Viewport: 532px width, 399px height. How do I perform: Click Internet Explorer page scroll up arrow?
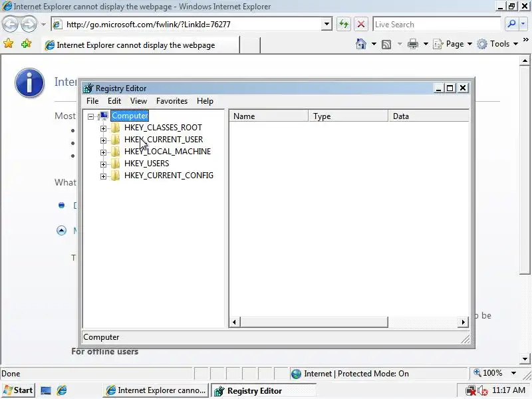(x=525, y=61)
